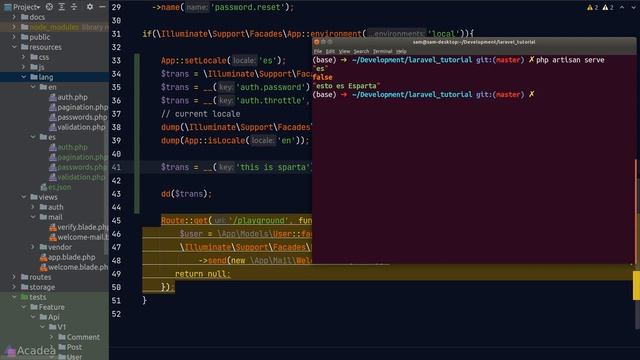
Task: Click the locate opened file icon
Action: click(x=49, y=7)
